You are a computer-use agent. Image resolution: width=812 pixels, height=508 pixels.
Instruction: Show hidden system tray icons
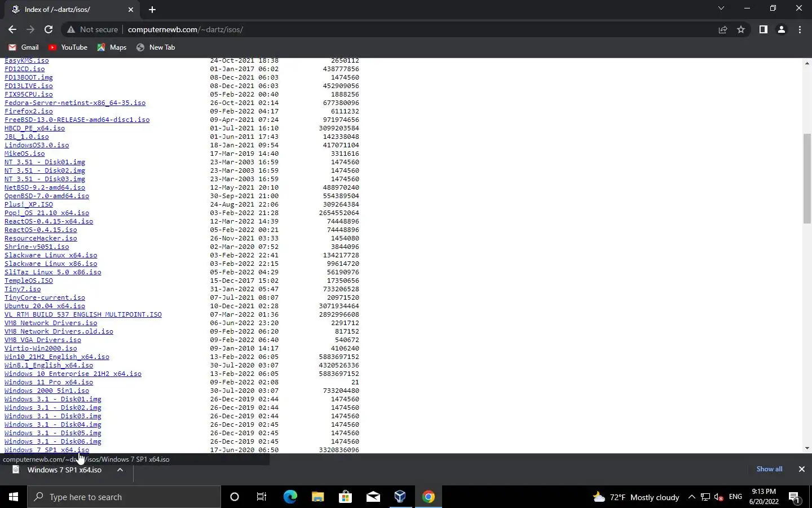point(691,497)
